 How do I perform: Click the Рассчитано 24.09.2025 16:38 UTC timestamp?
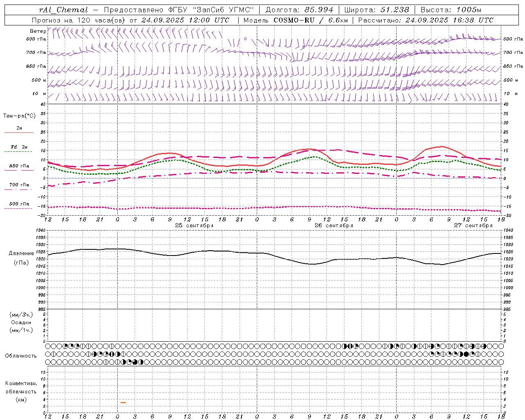426,20
